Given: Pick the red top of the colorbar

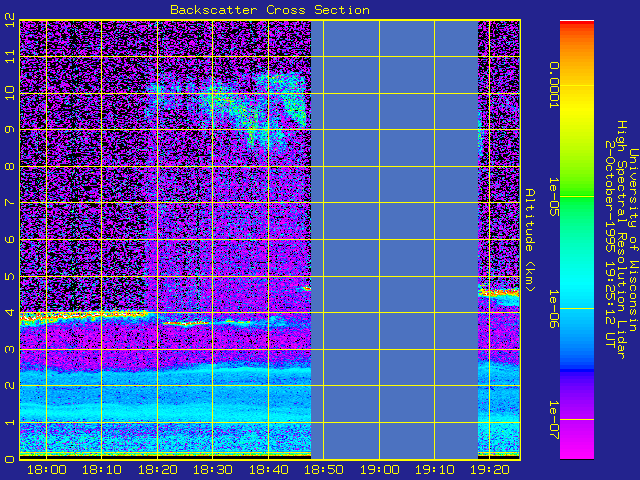Looking at the screenshot, I should [577, 24].
